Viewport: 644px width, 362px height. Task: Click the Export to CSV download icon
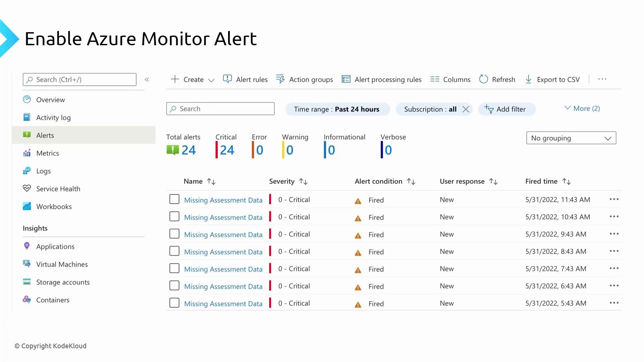(528, 79)
